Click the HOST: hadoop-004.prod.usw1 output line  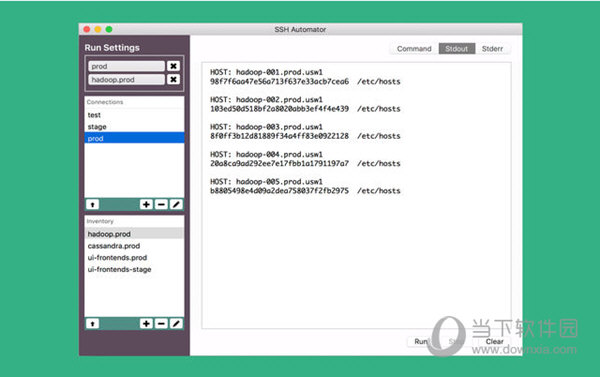pyautogui.click(x=266, y=154)
